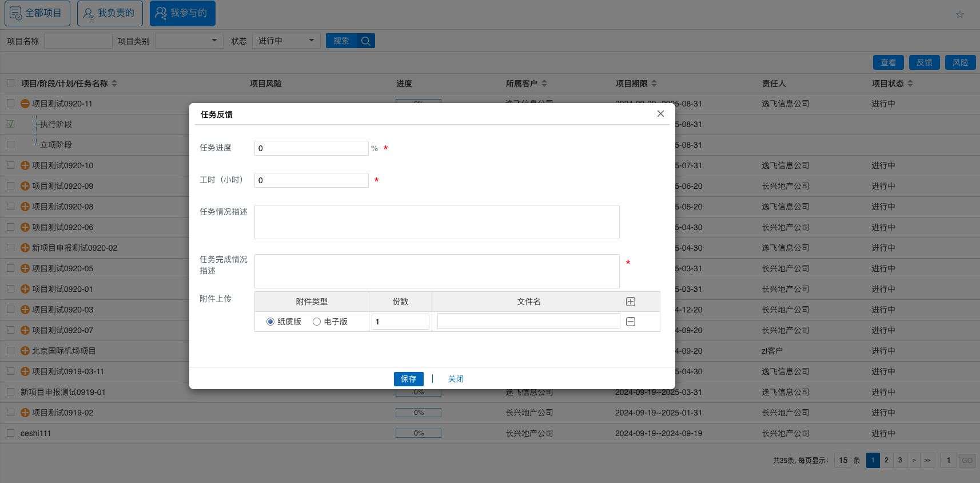The height and width of the screenshot is (483, 980).
Task: Click the add attachment row plus icon
Action: click(631, 302)
